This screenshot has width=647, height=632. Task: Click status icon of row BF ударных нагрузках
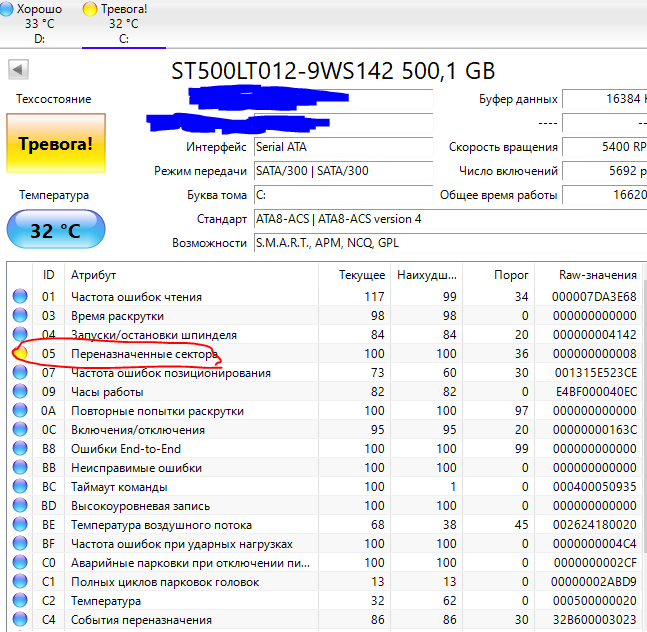20,543
